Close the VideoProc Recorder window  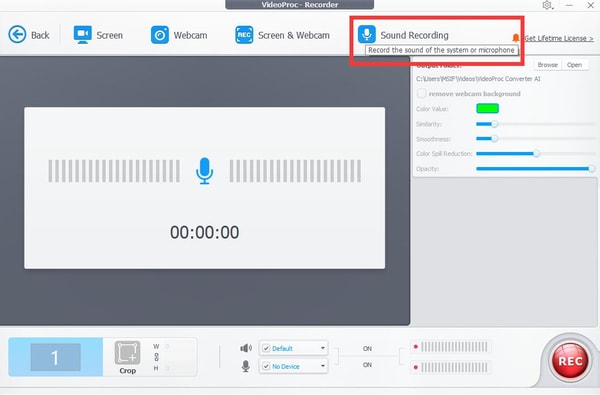(590, 5)
